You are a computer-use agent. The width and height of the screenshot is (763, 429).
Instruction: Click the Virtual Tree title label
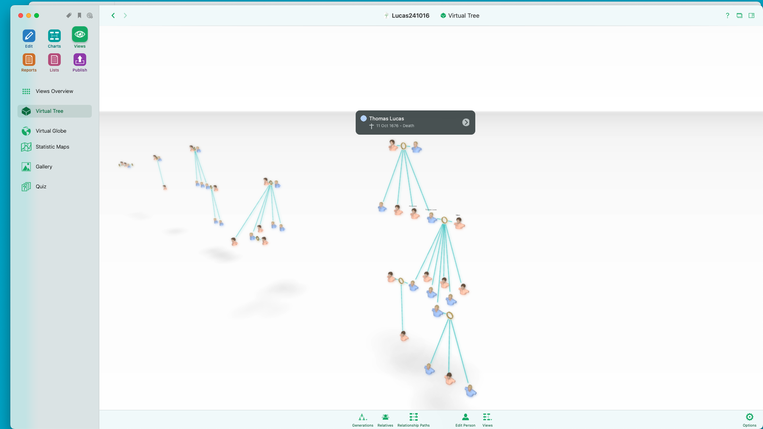pos(463,16)
